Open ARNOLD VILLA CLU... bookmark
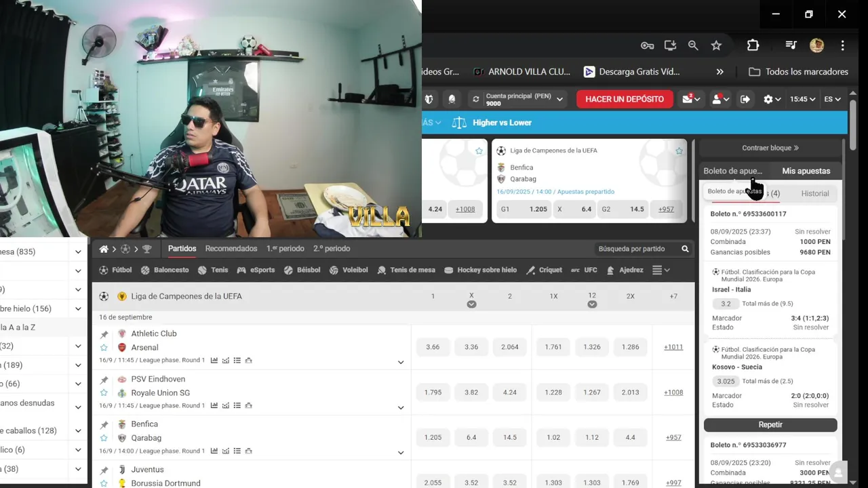The image size is (868, 488). click(x=522, y=72)
